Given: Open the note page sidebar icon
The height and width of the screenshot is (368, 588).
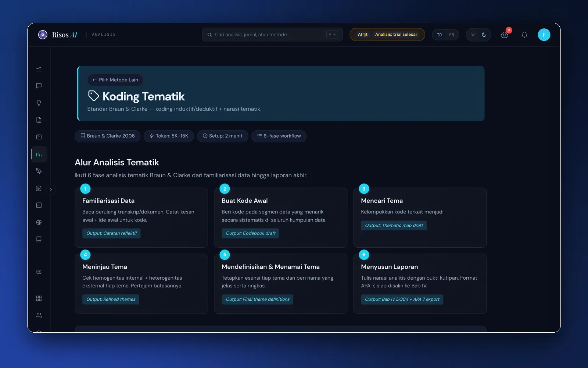Looking at the screenshot, I should (x=39, y=188).
